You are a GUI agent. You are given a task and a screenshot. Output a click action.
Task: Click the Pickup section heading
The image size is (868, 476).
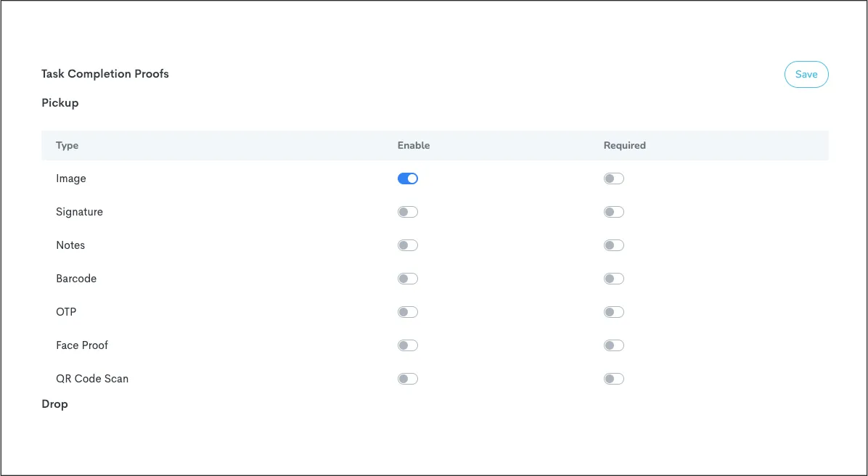[60, 103]
